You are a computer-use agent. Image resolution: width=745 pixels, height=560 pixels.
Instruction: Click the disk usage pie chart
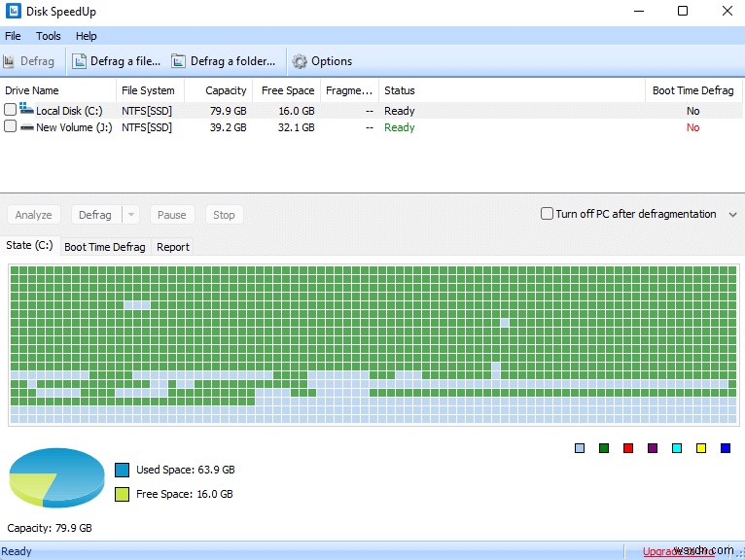pos(56,477)
